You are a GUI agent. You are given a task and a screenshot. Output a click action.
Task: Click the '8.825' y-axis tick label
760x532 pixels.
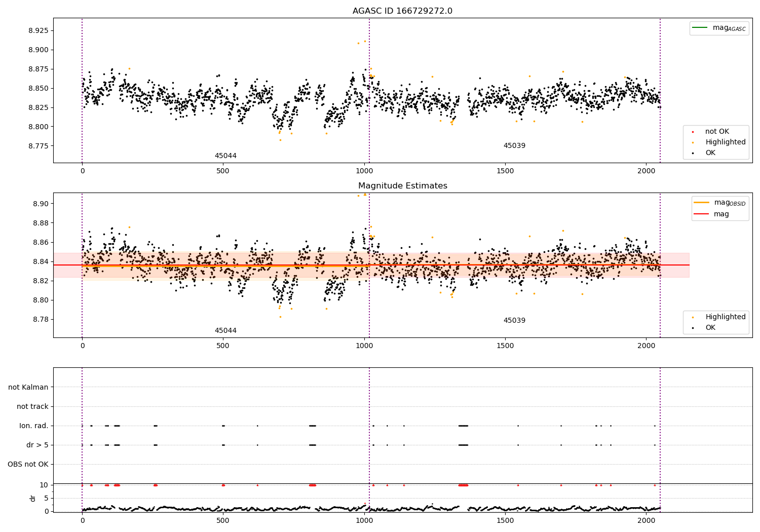(38, 108)
